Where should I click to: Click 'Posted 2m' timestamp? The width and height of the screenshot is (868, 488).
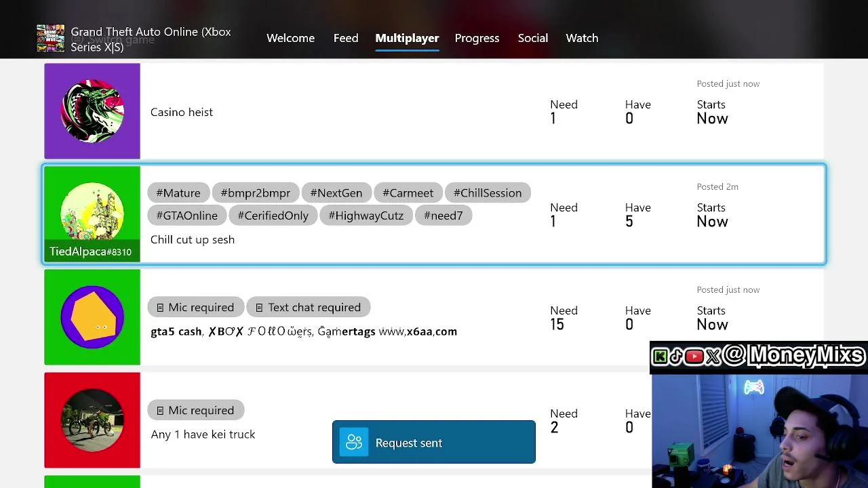pos(717,186)
